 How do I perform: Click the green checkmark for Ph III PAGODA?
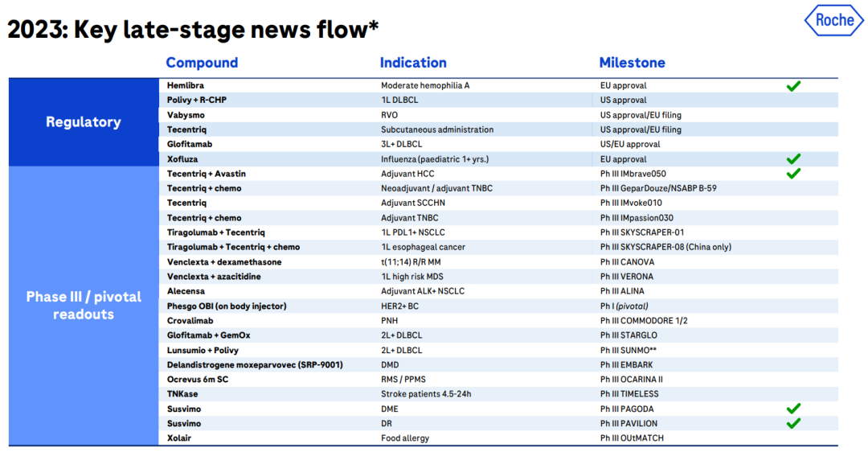pyautogui.click(x=793, y=409)
